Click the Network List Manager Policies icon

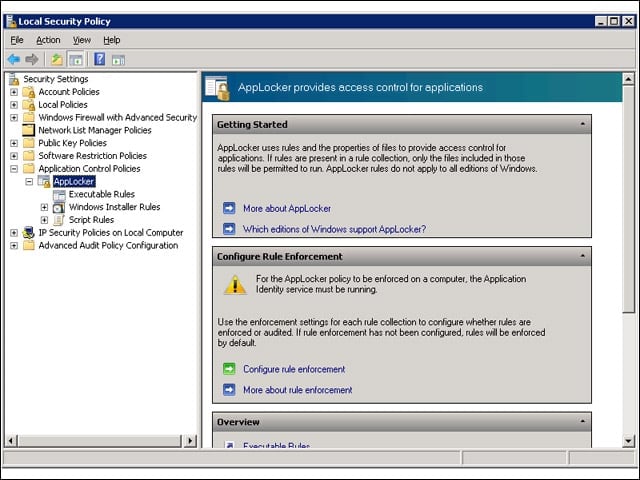tap(29, 130)
